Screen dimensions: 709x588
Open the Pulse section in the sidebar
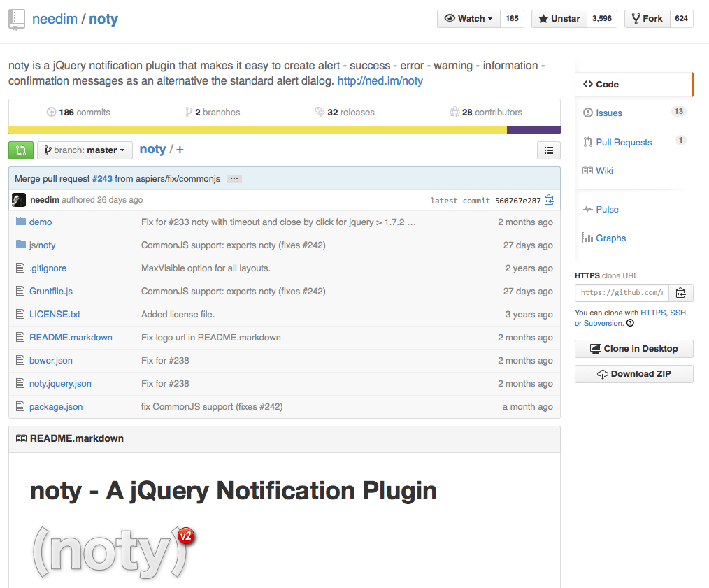[607, 210]
